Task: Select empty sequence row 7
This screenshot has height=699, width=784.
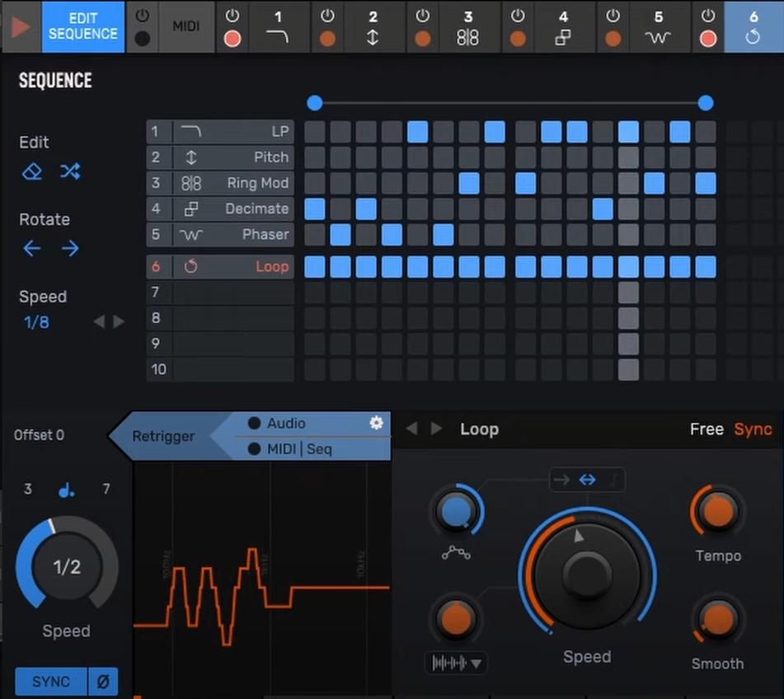Action: tap(220, 292)
